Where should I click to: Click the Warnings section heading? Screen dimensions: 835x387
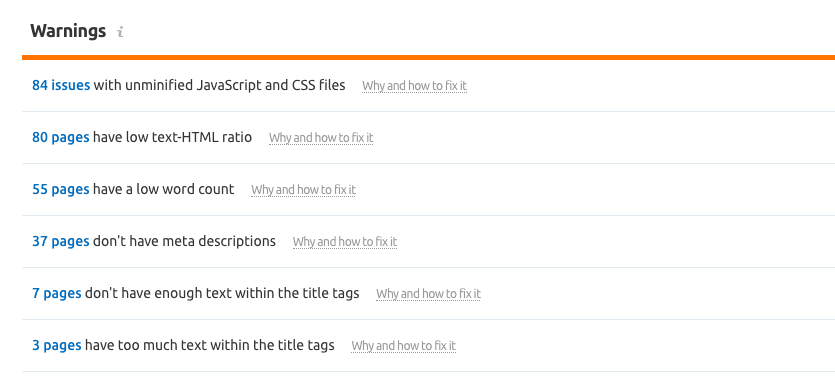tap(68, 31)
